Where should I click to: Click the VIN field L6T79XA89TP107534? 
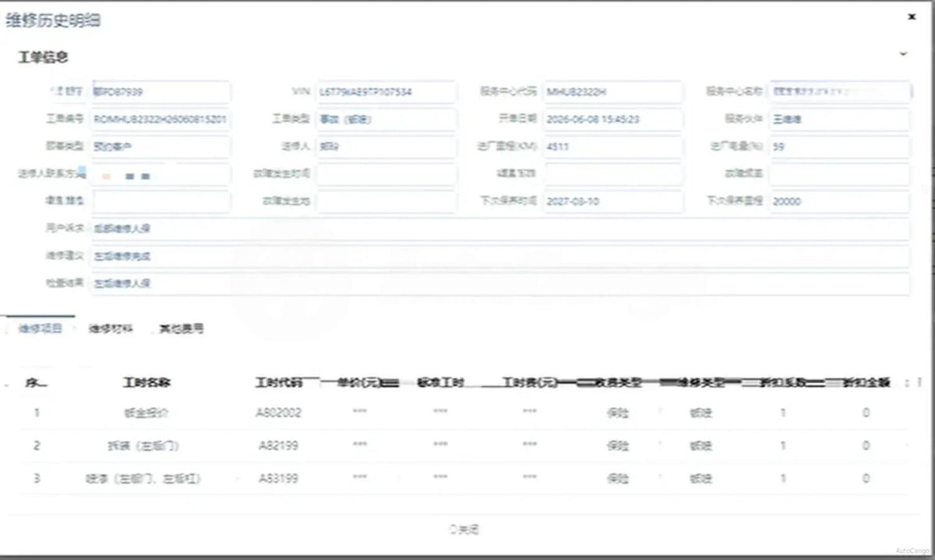[386, 92]
